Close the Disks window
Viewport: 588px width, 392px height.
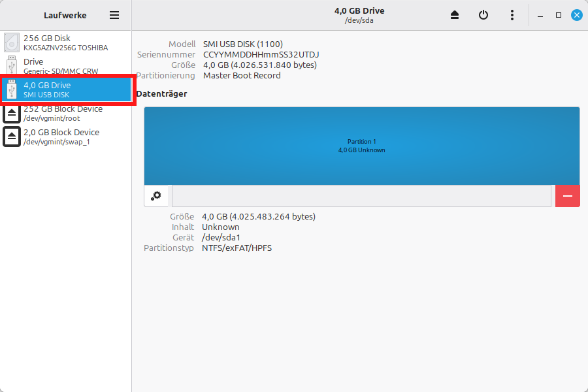tap(576, 15)
